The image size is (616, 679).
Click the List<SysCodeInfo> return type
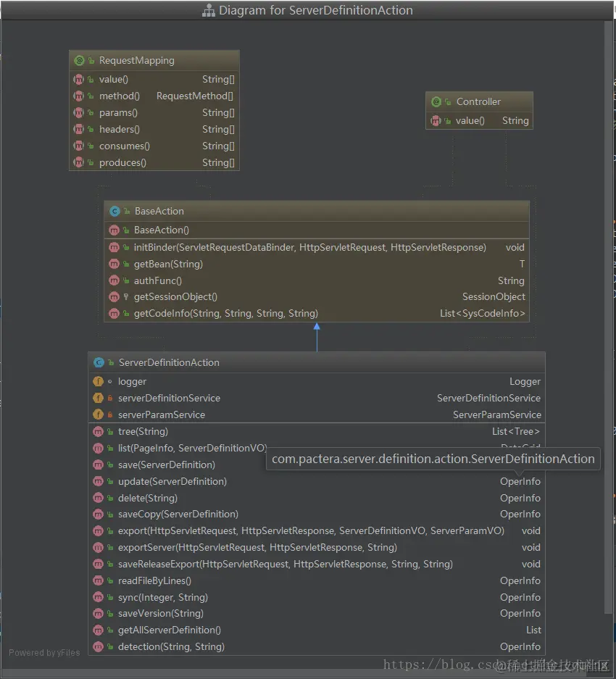482,314
